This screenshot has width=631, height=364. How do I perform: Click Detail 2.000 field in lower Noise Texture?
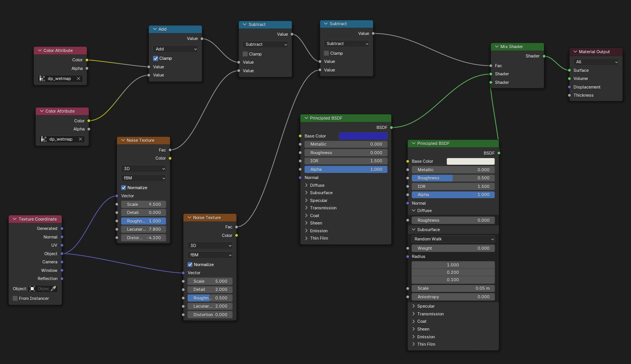(x=210, y=289)
